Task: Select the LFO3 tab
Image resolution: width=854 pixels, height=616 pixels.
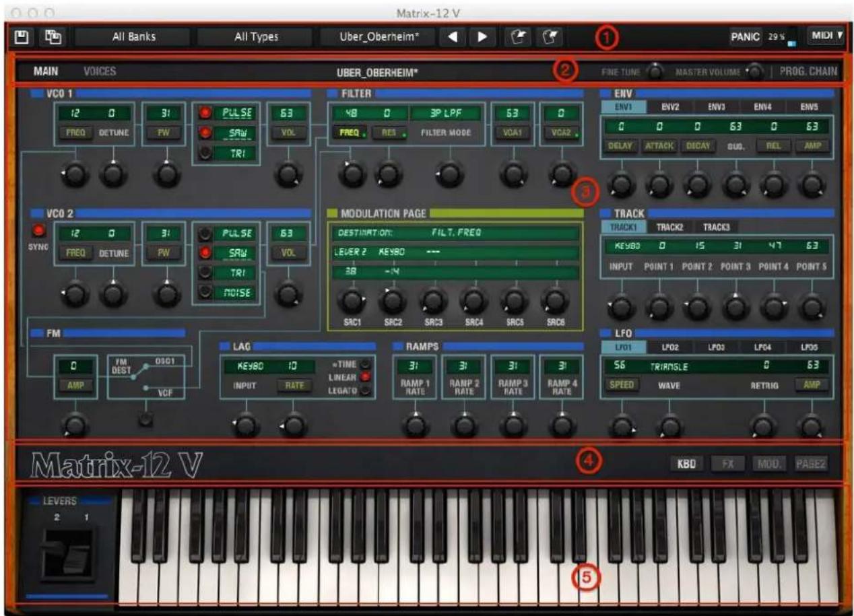Action: [716, 346]
